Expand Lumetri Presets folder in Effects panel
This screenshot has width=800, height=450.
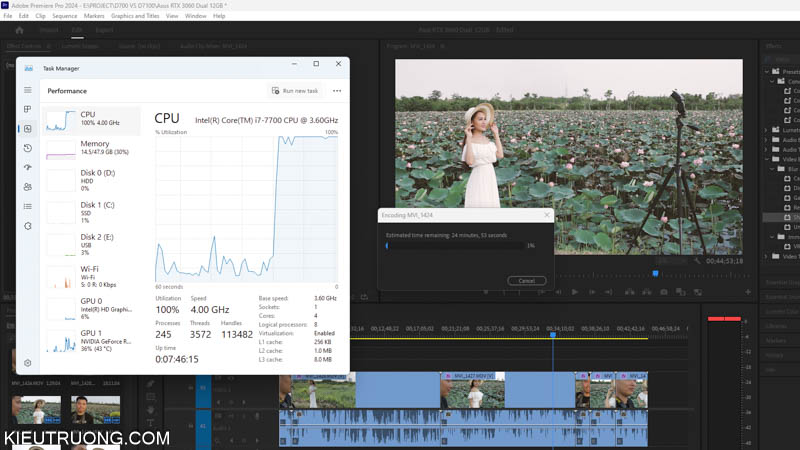(767, 130)
